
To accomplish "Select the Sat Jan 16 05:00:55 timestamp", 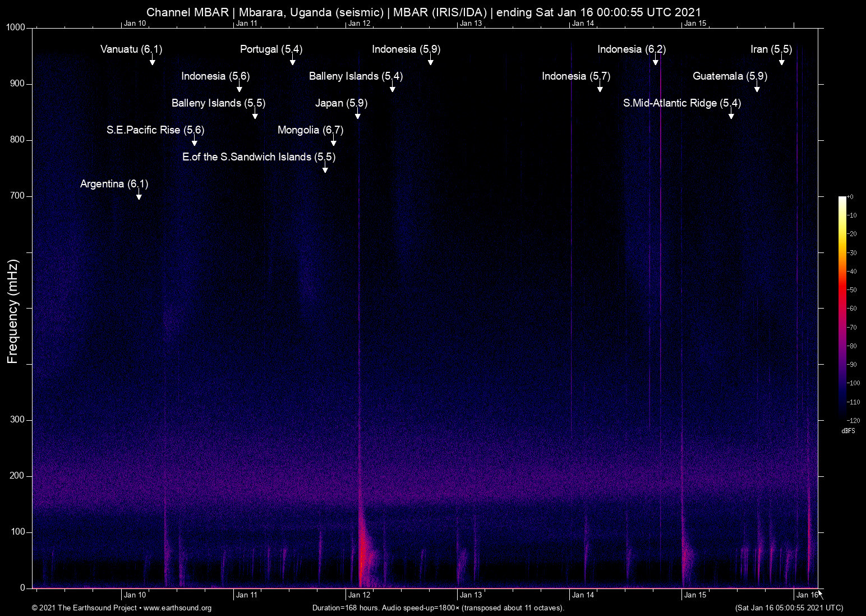I will tap(789, 608).
